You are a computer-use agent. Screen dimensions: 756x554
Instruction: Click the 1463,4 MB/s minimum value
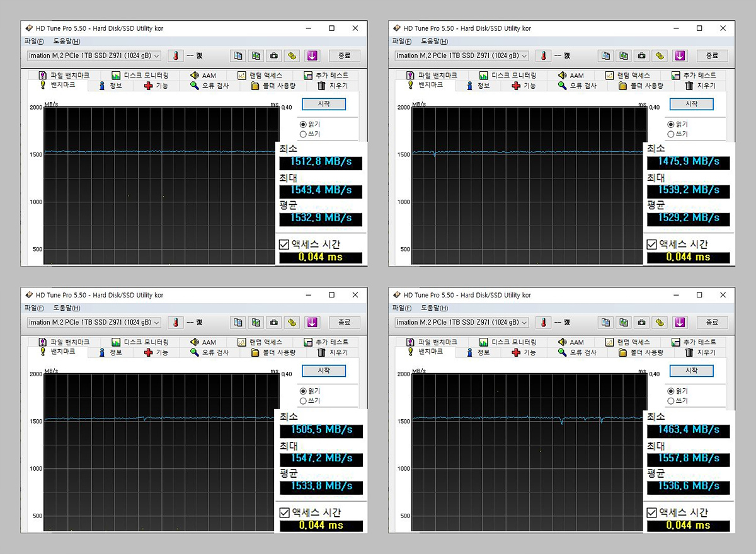(689, 430)
